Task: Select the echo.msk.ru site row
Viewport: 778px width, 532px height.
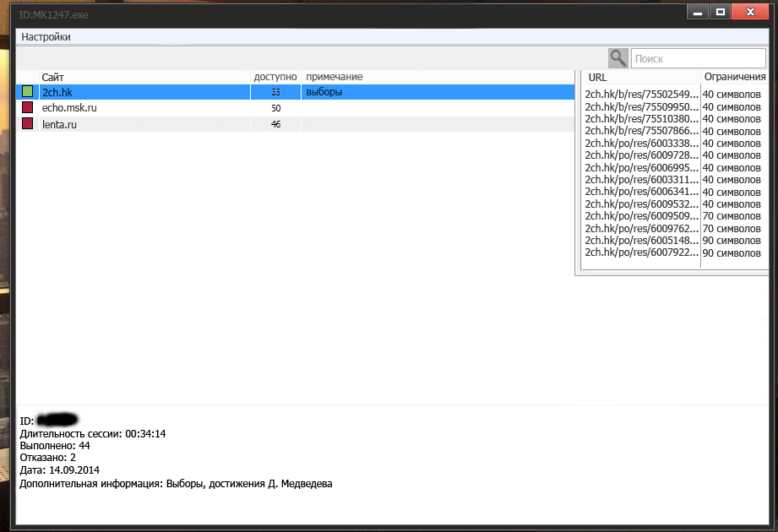Action: (295, 108)
